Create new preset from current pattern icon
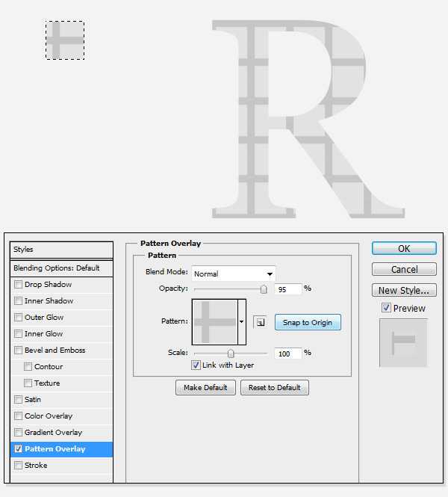 pos(261,322)
